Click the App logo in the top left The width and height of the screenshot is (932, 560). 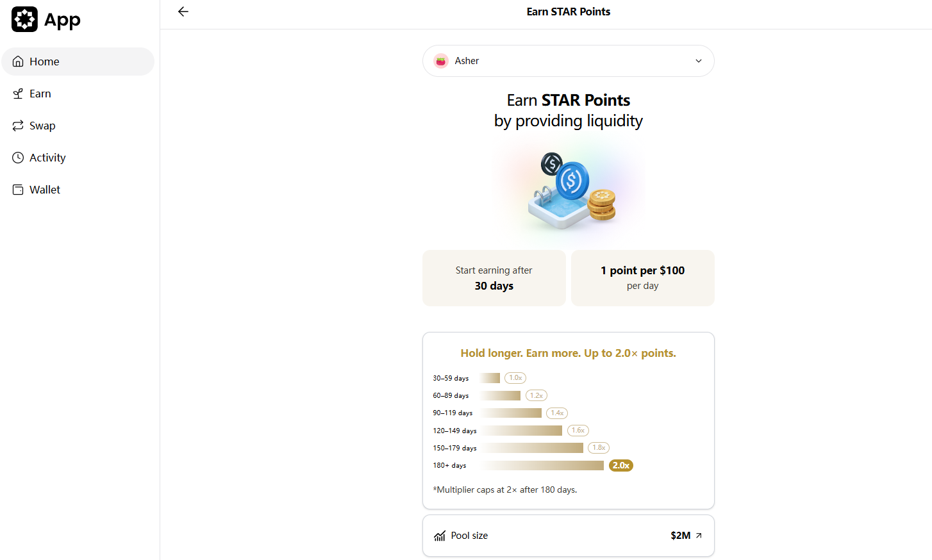(x=24, y=19)
